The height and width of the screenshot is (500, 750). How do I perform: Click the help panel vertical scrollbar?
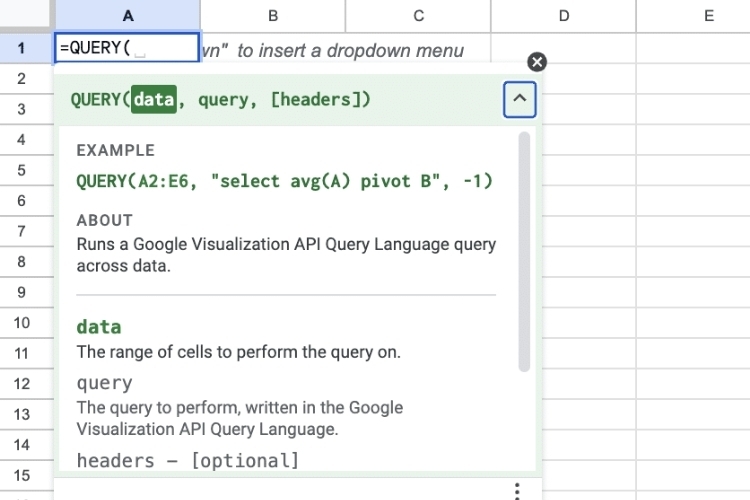(x=524, y=252)
